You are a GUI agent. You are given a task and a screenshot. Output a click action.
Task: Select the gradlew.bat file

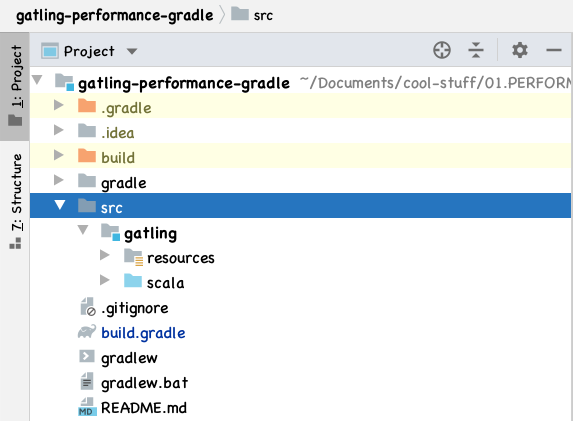pyautogui.click(x=145, y=383)
